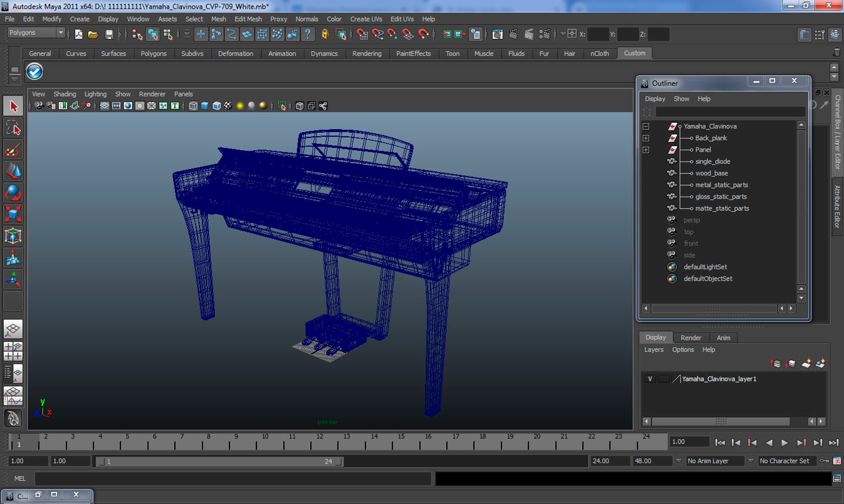Choose the Lasso selection tool
This screenshot has width=844, height=504.
[13, 128]
